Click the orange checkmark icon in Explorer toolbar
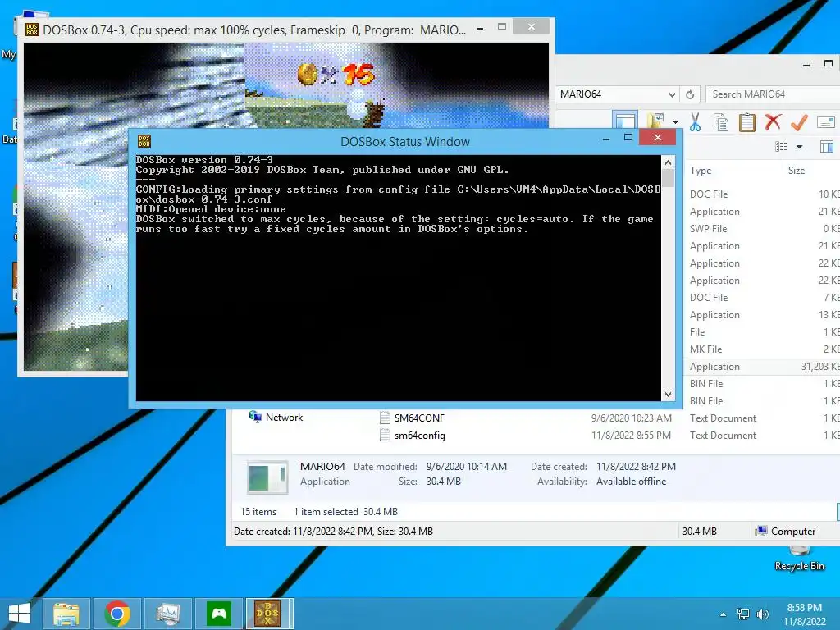The height and width of the screenshot is (630, 840). (x=799, y=122)
